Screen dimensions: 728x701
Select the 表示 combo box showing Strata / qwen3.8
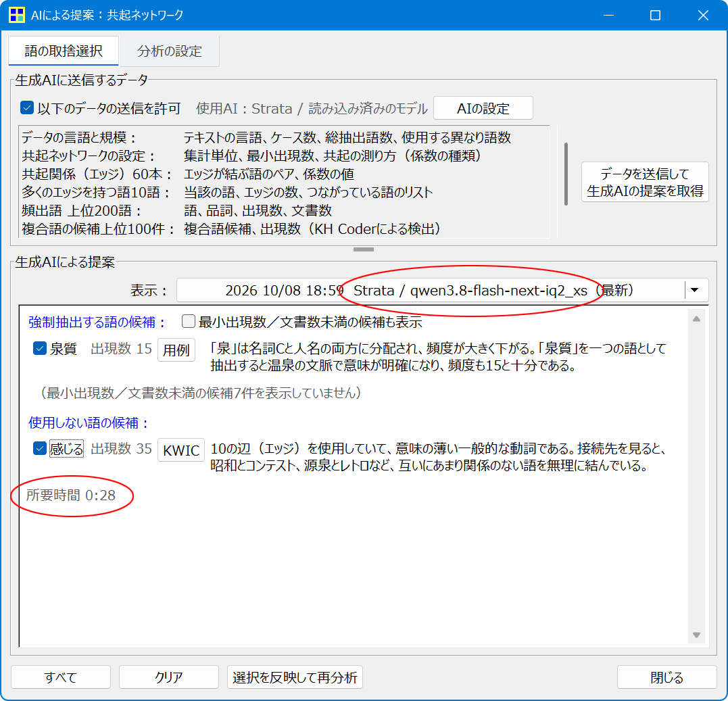coord(442,290)
